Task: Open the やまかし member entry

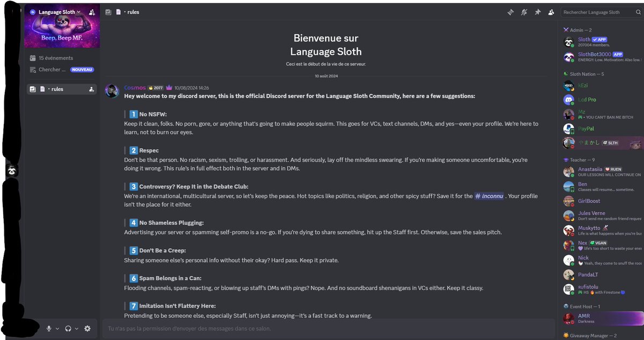Action: pos(602,143)
